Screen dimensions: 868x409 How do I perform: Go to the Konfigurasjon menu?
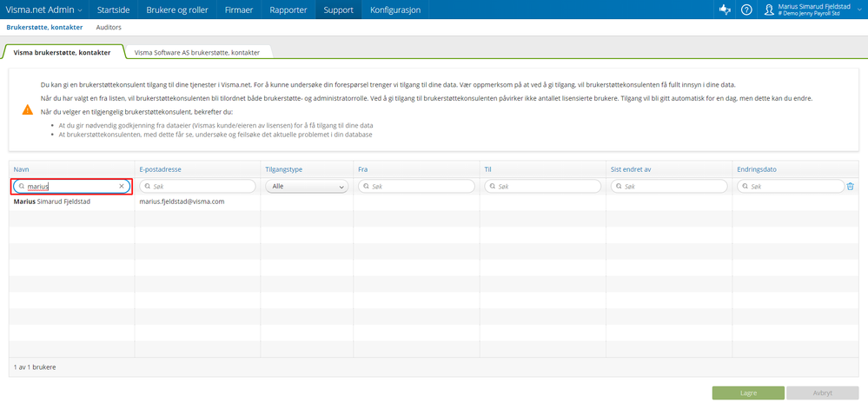[395, 10]
